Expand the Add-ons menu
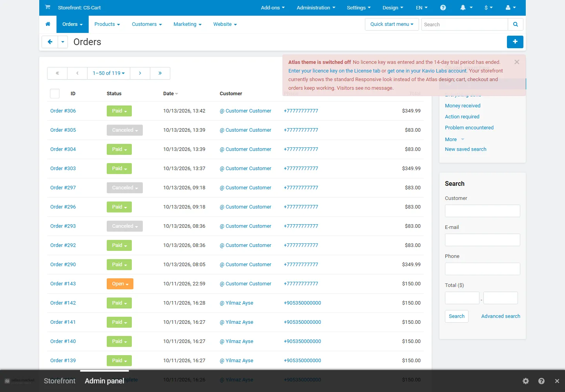The width and height of the screenshot is (565, 392). click(273, 7)
